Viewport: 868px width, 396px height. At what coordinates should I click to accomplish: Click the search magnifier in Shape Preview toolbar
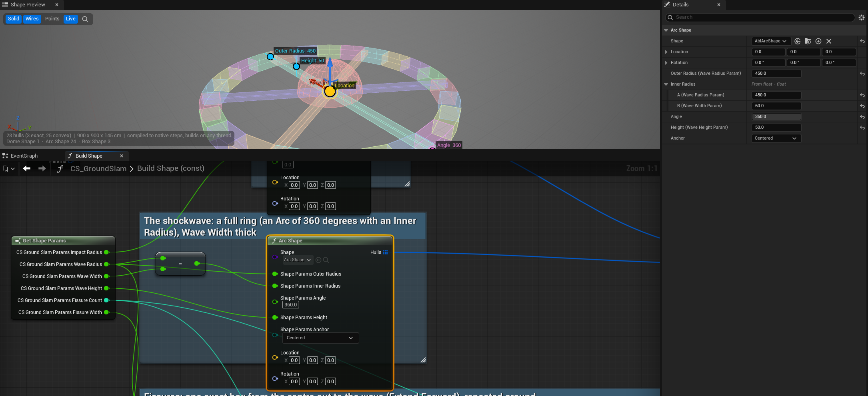point(85,19)
